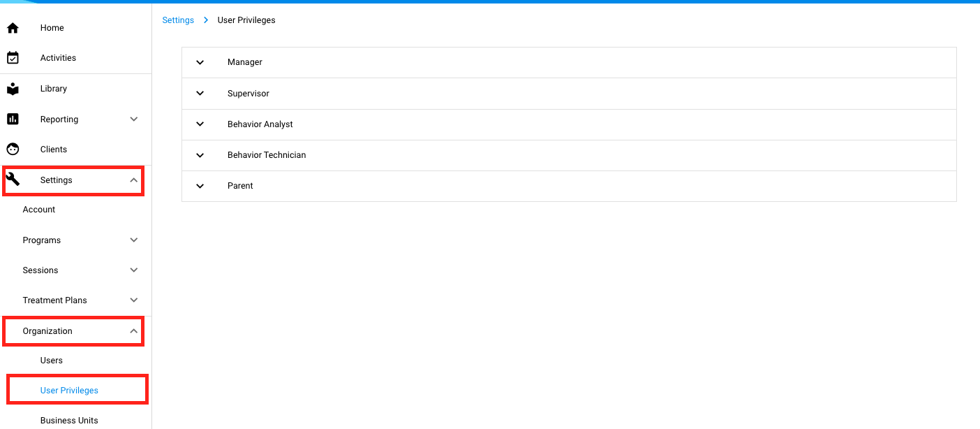Click the Clients face icon
980x429 pixels.
tap(13, 150)
